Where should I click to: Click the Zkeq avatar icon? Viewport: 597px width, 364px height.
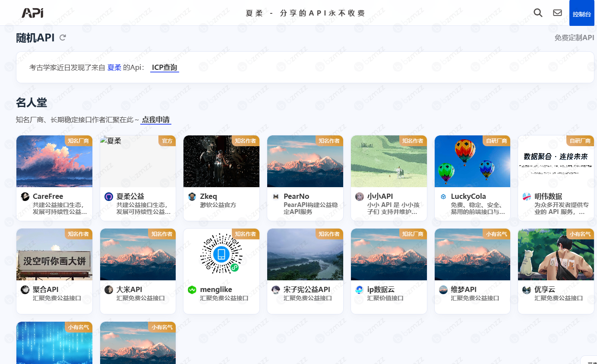[x=192, y=197]
